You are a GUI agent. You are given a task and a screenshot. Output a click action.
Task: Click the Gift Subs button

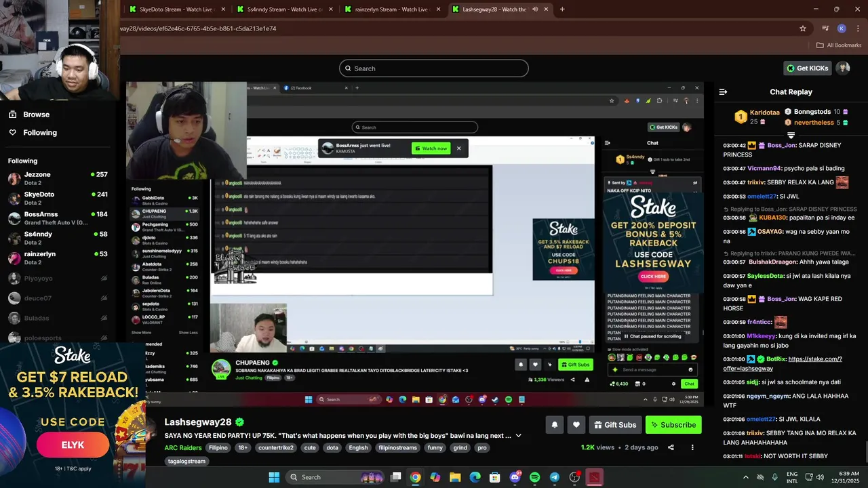pos(615,425)
